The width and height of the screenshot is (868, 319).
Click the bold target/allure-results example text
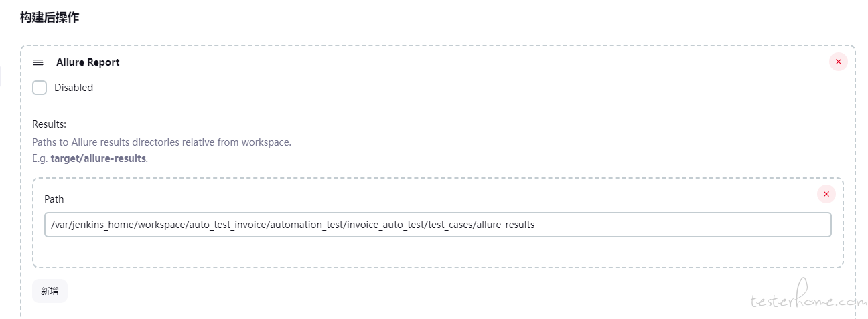click(x=98, y=158)
